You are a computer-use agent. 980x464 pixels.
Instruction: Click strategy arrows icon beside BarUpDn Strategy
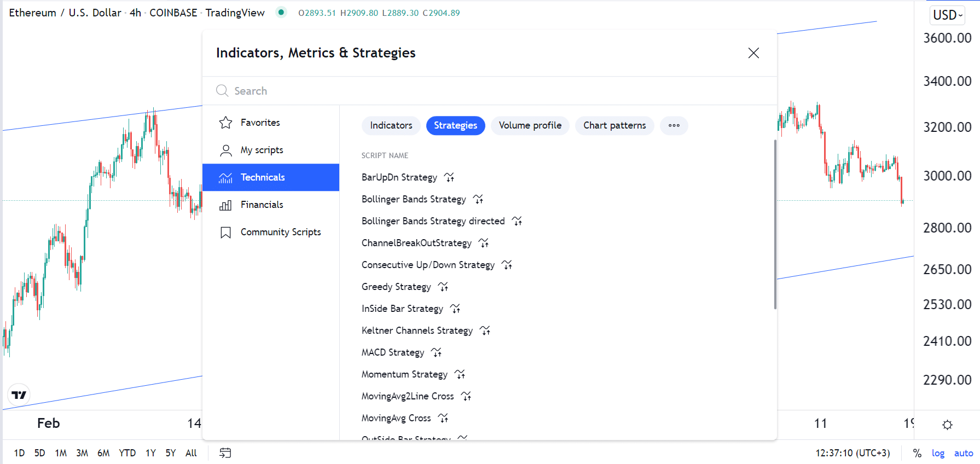pyautogui.click(x=449, y=177)
